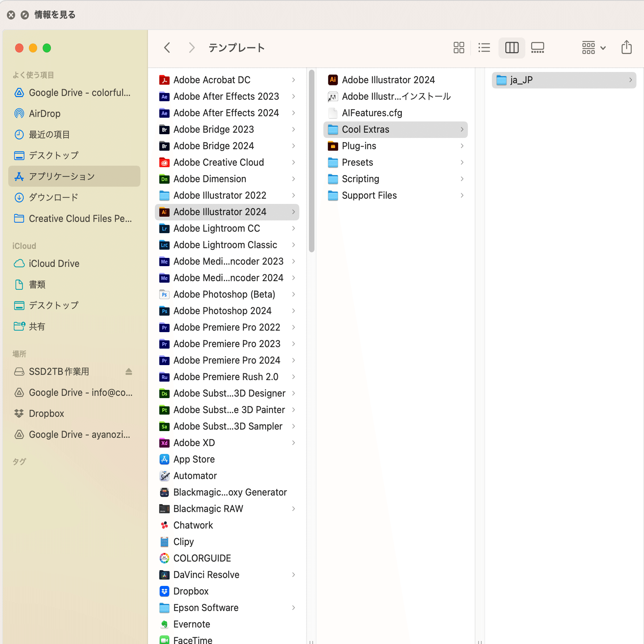
Task: Select the AIFeatures.cfg file
Action: coord(395,113)
